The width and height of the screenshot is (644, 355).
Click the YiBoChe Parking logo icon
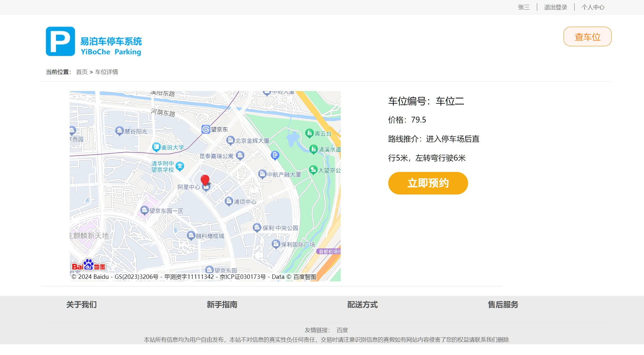tap(60, 41)
